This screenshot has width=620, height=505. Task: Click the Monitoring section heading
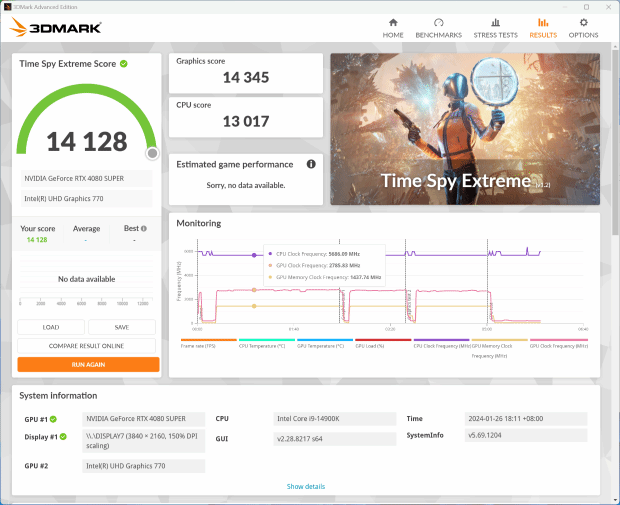[198, 223]
